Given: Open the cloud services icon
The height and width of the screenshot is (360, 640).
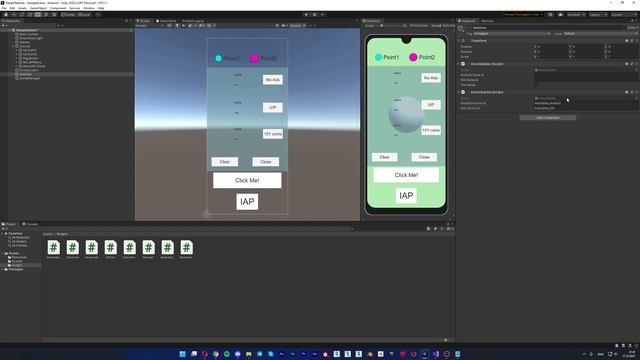Looking at the screenshot, I should 560,15.
